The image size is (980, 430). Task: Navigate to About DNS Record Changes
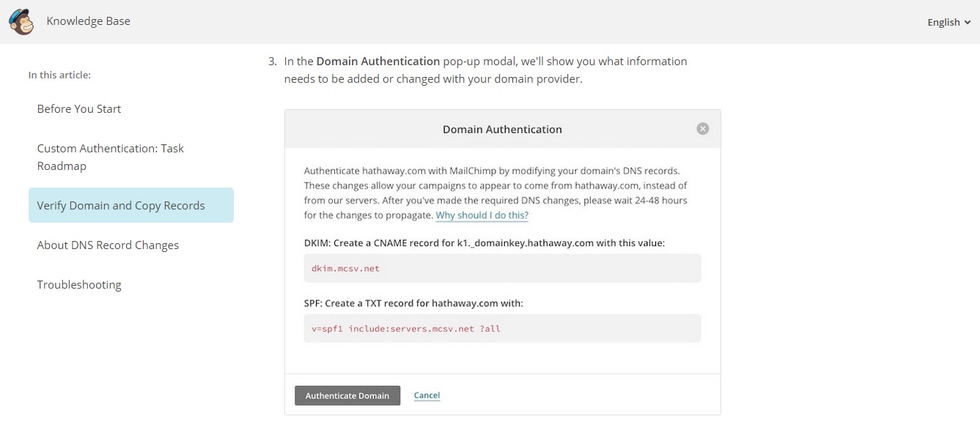coord(108,245)
